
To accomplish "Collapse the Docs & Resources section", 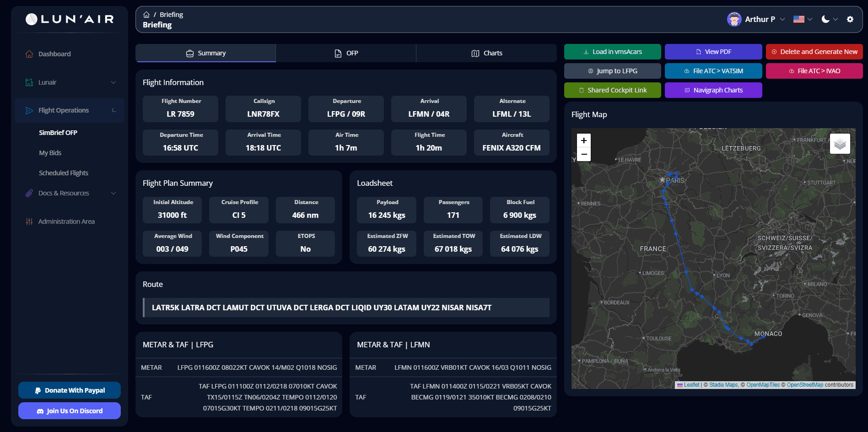I will click(113, 193).
